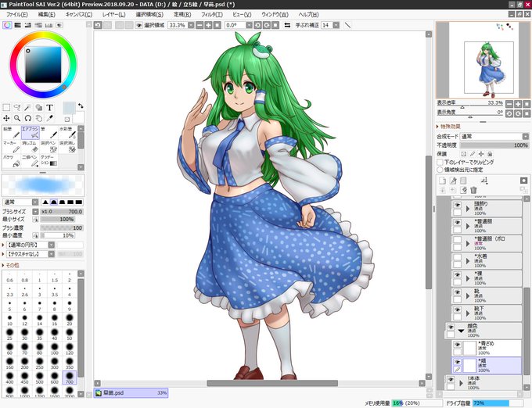Open the レイヤー(L) menu

click(113, 15)
